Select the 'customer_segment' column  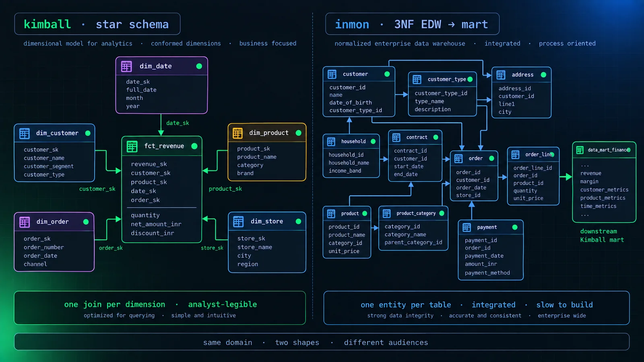[49, 167]
